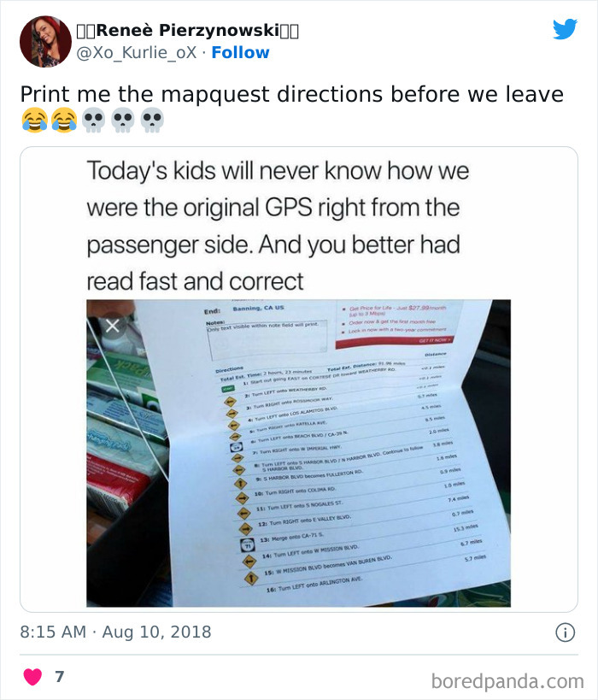Click the Twitter bird logo
Screen dimensions: 598x700
click(x=565, y=30)
